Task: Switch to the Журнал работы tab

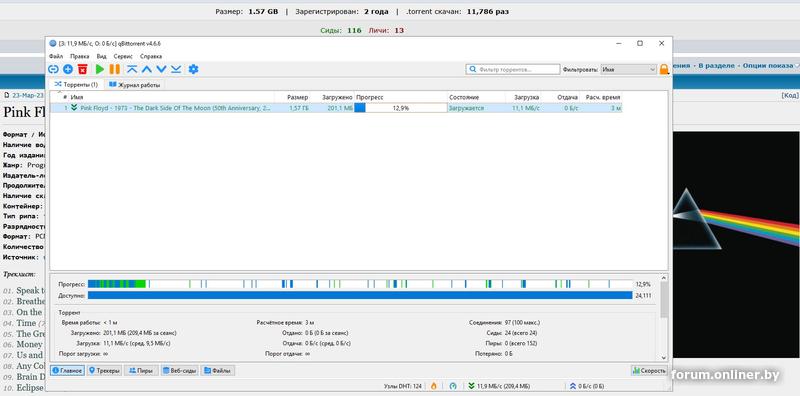Action: (x=135, y=84)
